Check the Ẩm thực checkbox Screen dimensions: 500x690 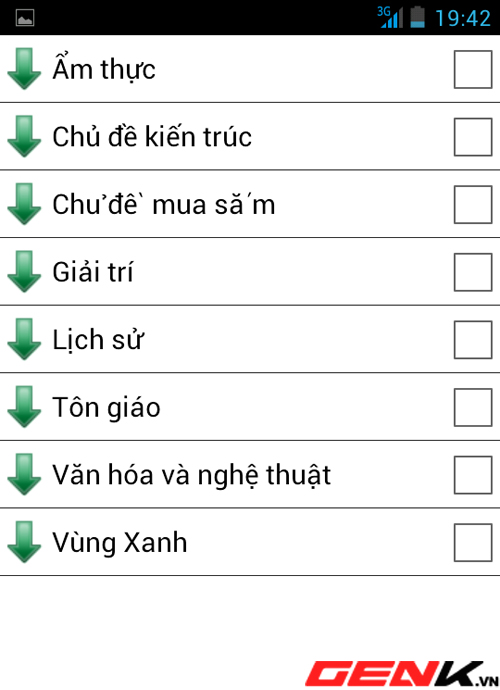pos(473,70)
